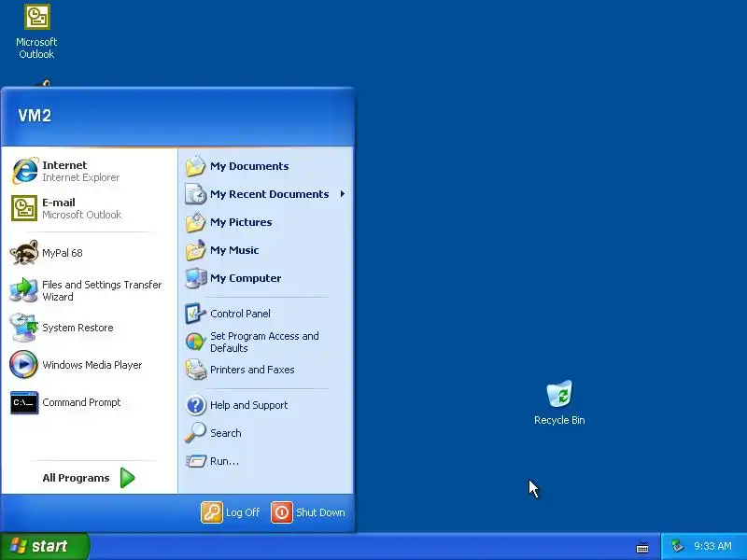Click the "Microsoft Outlook" subtitle under E-mail
The image size is (747, 560).
tap(81, 215)
